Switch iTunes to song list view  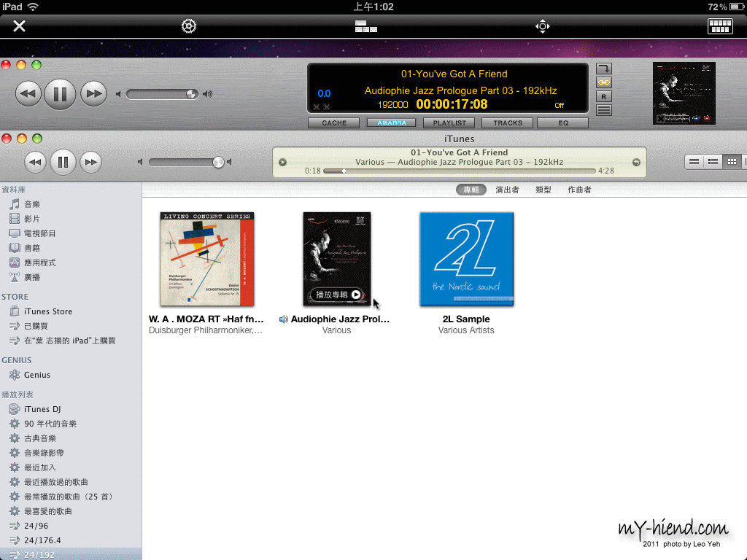694,161
